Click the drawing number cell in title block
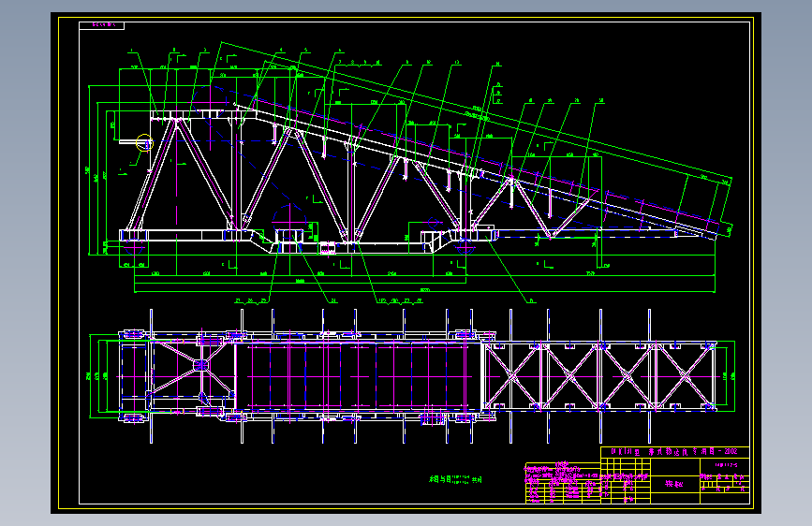The width and height of the screenshot is (812, 526). click(726, 465)
